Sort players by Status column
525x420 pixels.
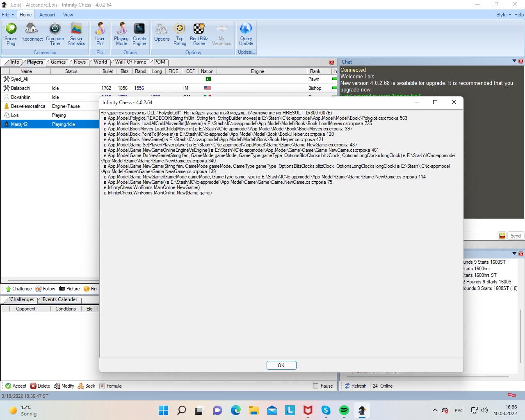tap(71, 71)
